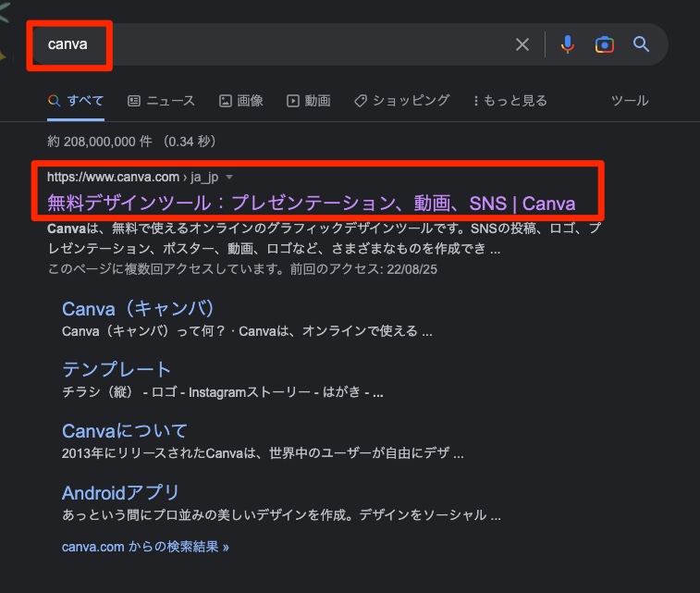The width and height of the screenshot is (700, 593).
Task: Clear the search box with the X icon
Action: coord(522,44)
